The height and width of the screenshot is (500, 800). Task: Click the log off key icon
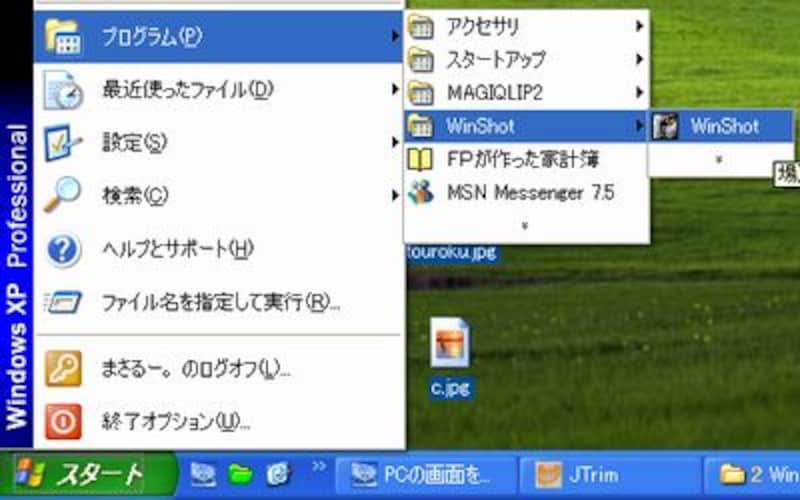(x=63, y=368)
